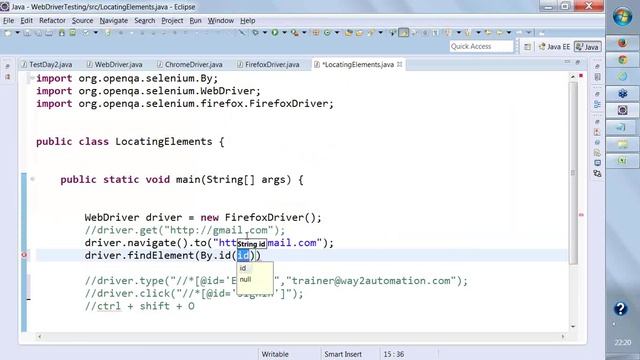The image size is (640, 360).
Task: Minimize the editor area
Action: click(x=567, y=62)
